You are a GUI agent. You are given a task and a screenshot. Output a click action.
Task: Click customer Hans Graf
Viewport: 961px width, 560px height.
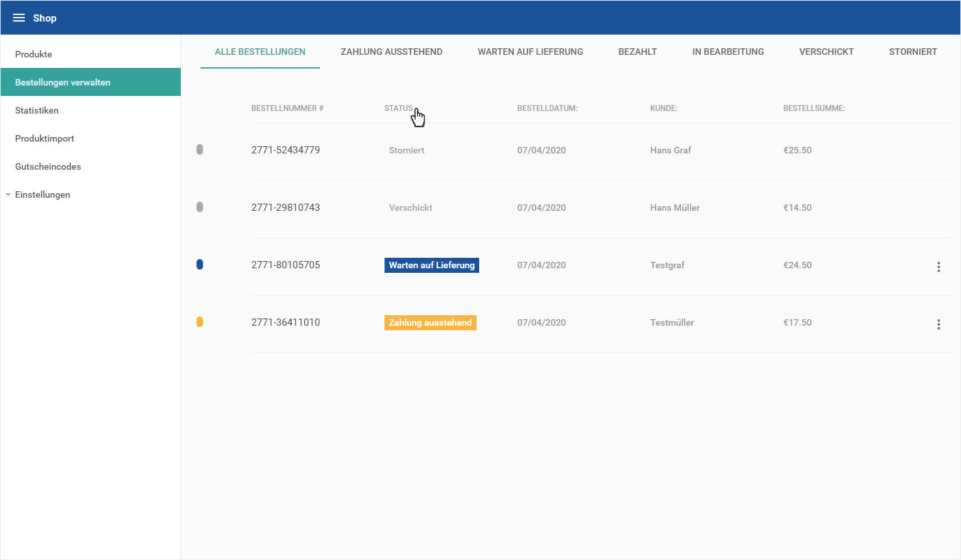click(x=670, y=150)
